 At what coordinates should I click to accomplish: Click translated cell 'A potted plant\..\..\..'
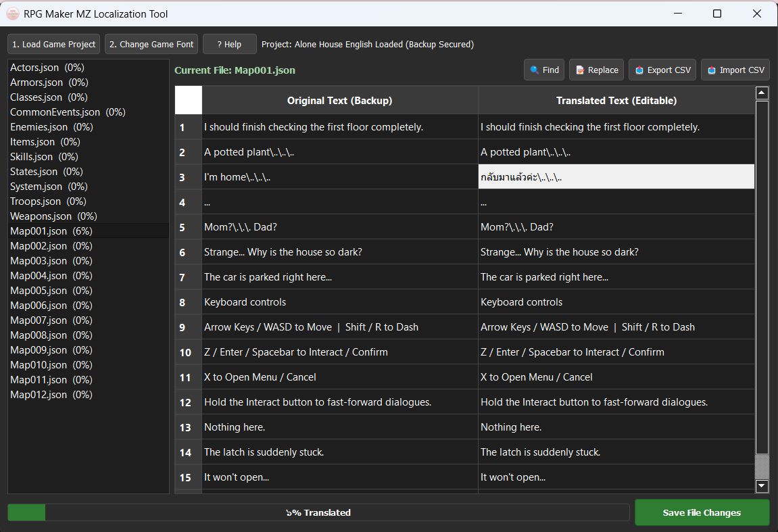616,152
